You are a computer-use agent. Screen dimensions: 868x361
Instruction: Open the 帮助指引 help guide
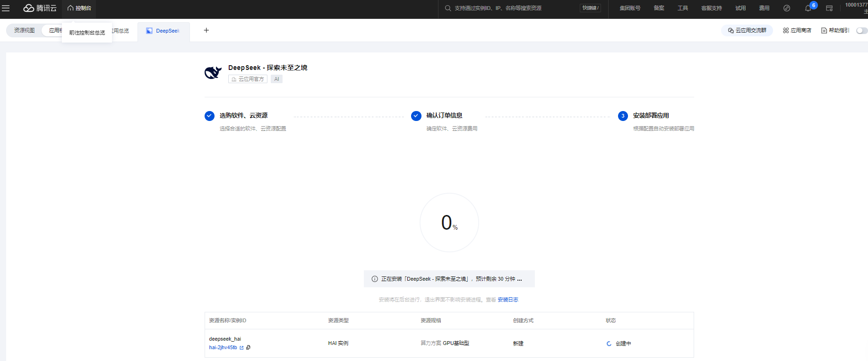[835, 30]
